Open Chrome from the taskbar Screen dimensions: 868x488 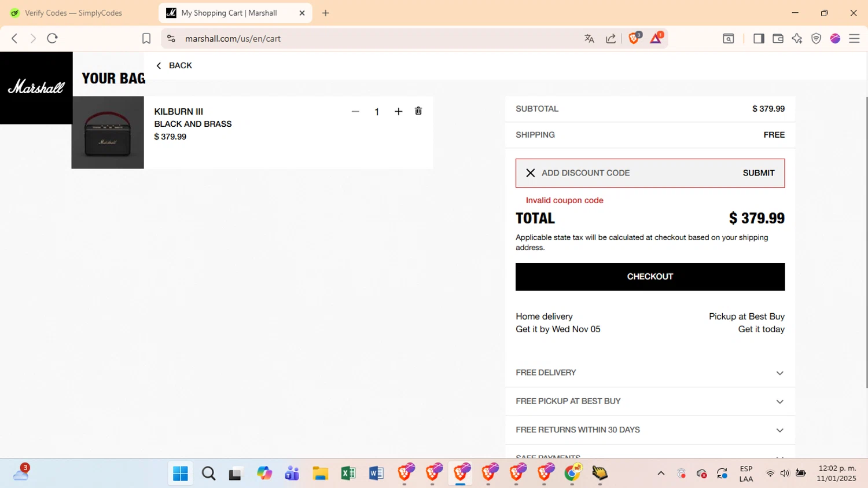click(x=573, y=474)
